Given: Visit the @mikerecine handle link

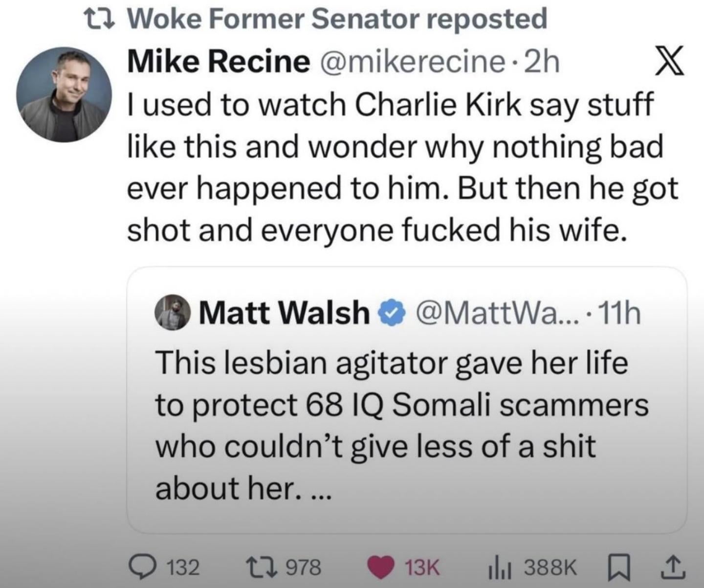Looking at the screenshot, I should coord(413,62).
